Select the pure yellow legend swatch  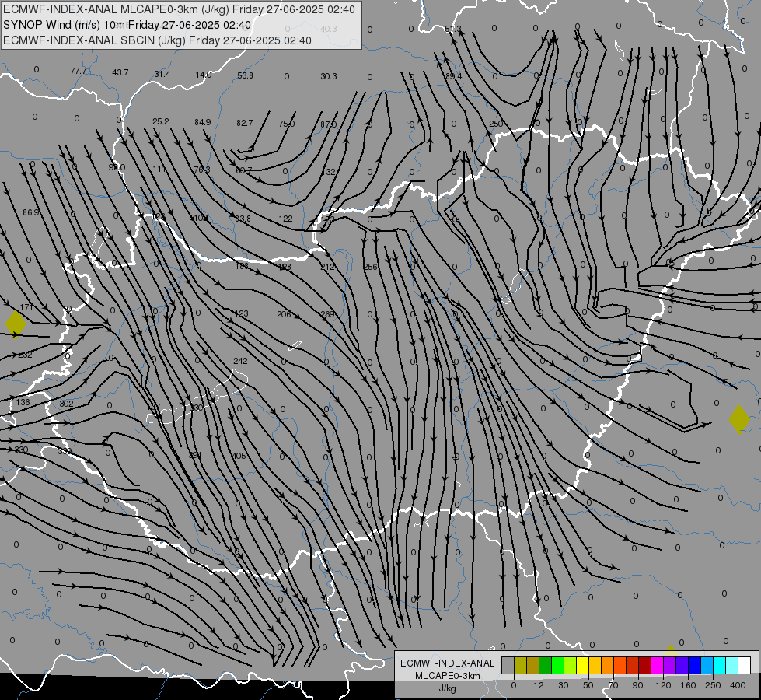tap(582, 666)
